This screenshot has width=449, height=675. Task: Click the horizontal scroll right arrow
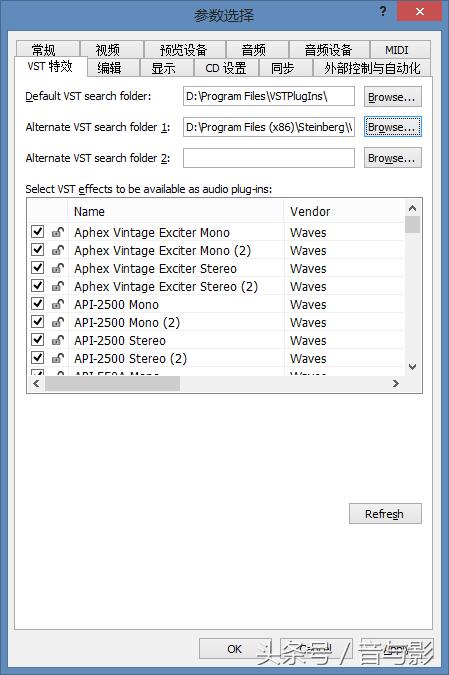coord(396,383)
